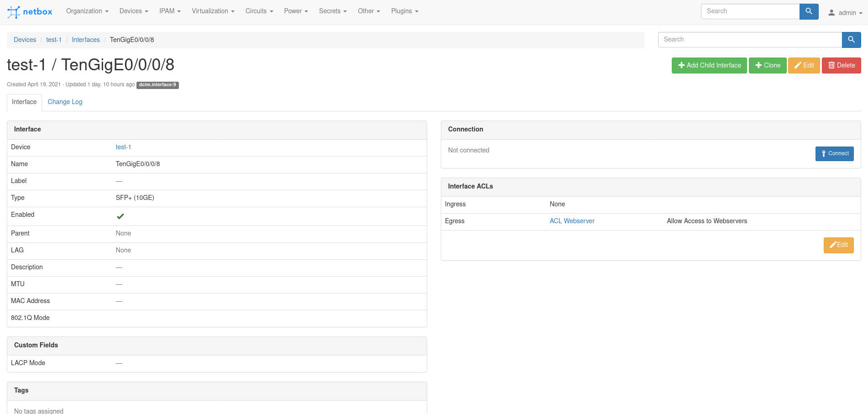Select the Interface tab

pos(24,102)
